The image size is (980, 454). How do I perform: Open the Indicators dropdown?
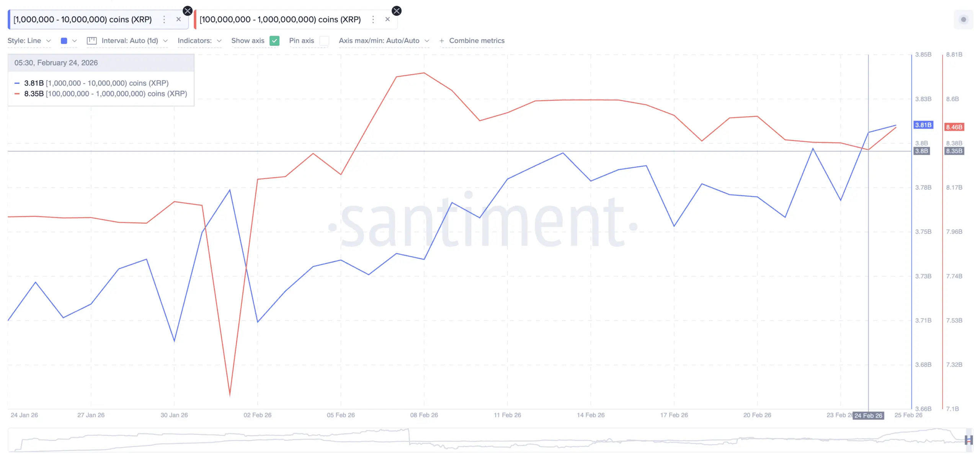199,41
